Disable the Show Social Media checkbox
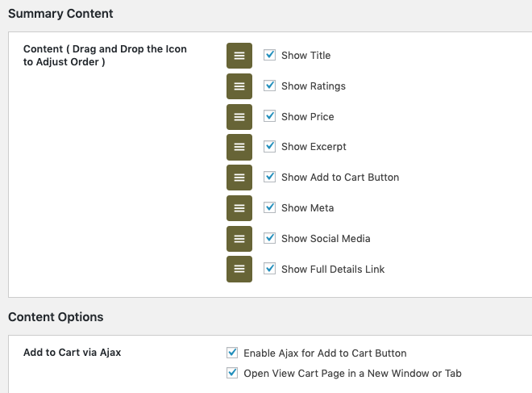The width and height of the screenshot is (532, 393). pos(270,238)
